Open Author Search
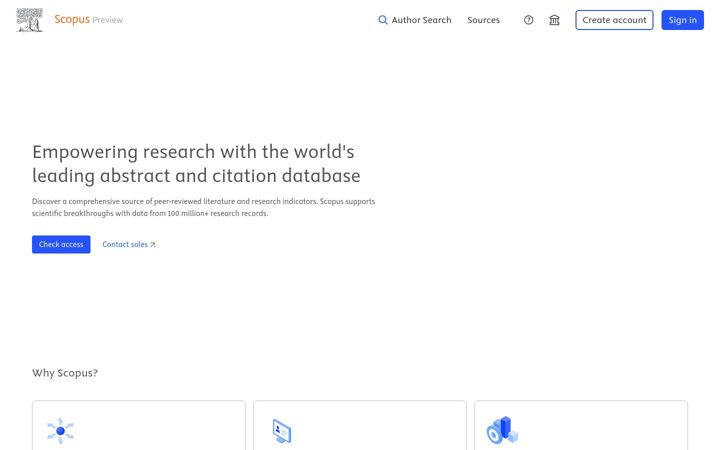 pyautogui.click(x=415, y=20)
